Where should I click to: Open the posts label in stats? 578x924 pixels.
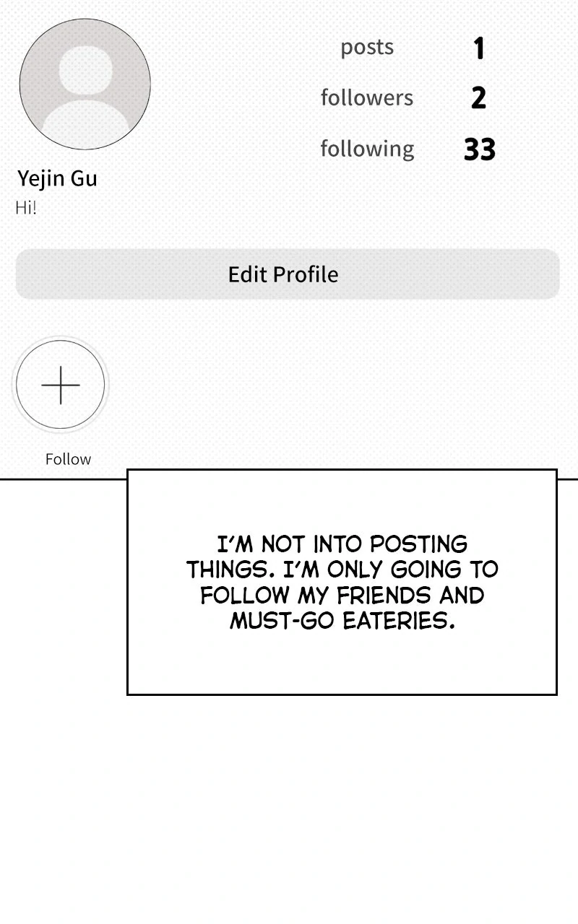(367, 47)
